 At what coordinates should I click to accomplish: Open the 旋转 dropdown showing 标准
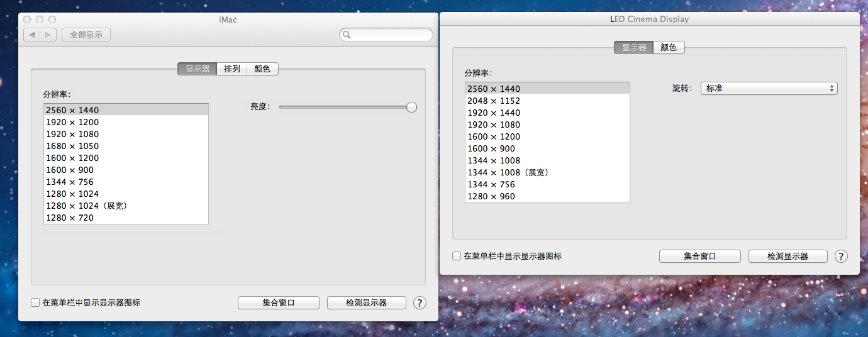click(769, 89)
